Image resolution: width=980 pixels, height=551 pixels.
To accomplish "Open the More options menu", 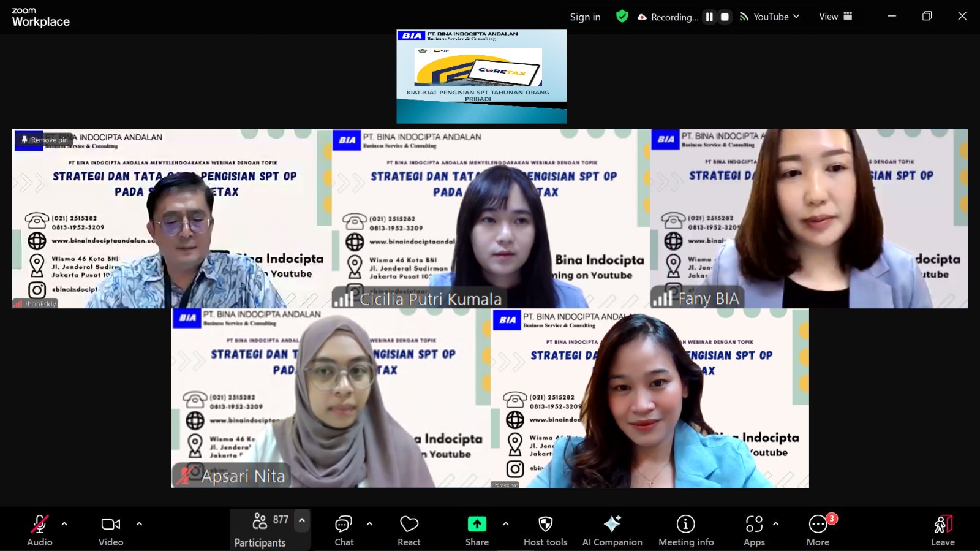I will click(x=818, y=530).
